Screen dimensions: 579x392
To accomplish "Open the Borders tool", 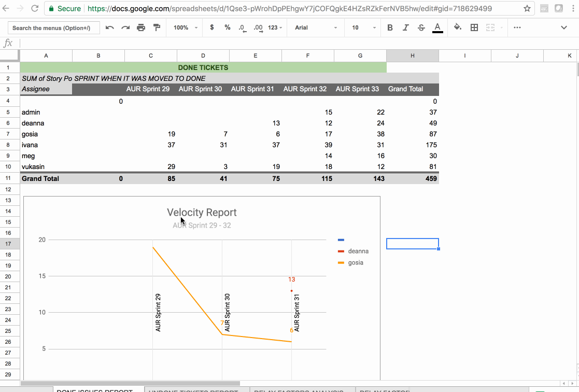I will pyautogui.click(x=474, y=27).
